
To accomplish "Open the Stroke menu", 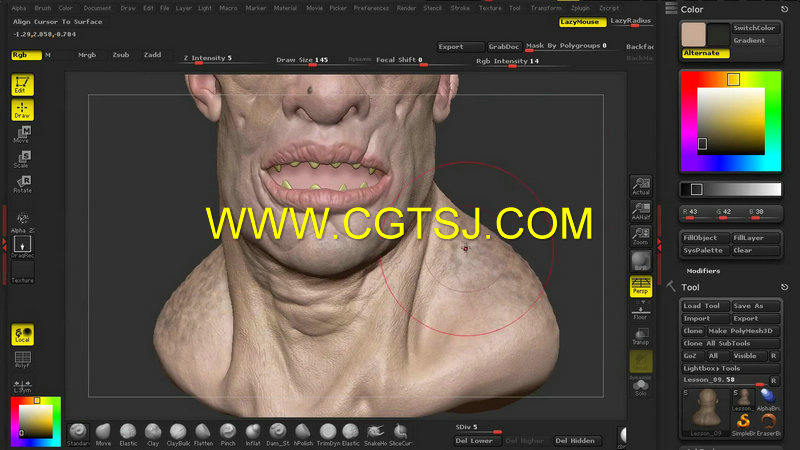I will click(460, 8).
